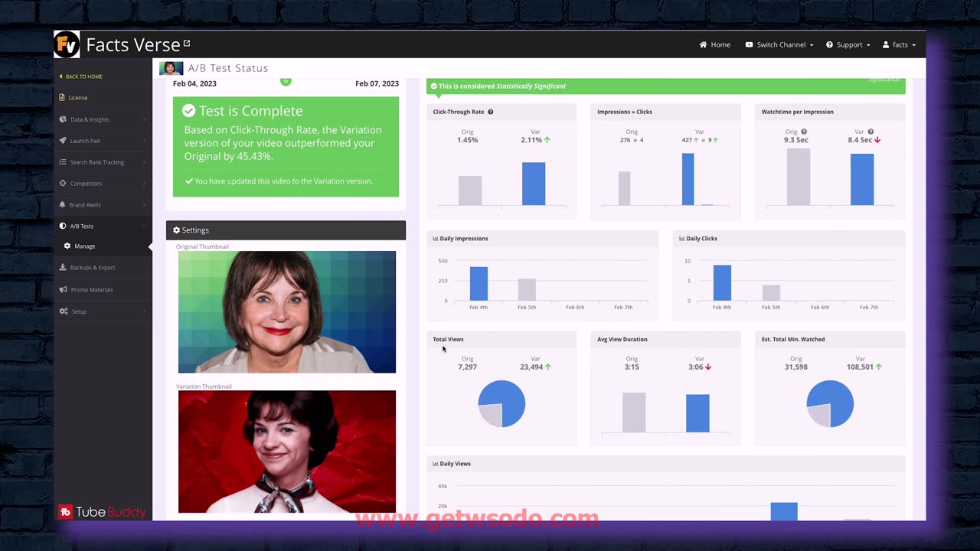Click the Search Rank Tracking list icon
The width and height of the screenshot is (980, 551).
[x=63, y=161]
